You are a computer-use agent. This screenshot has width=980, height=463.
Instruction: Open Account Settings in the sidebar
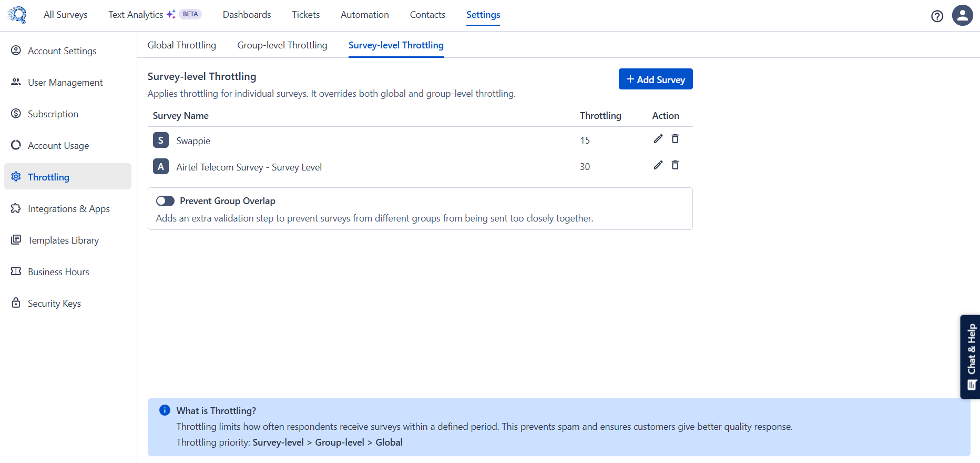62,51
